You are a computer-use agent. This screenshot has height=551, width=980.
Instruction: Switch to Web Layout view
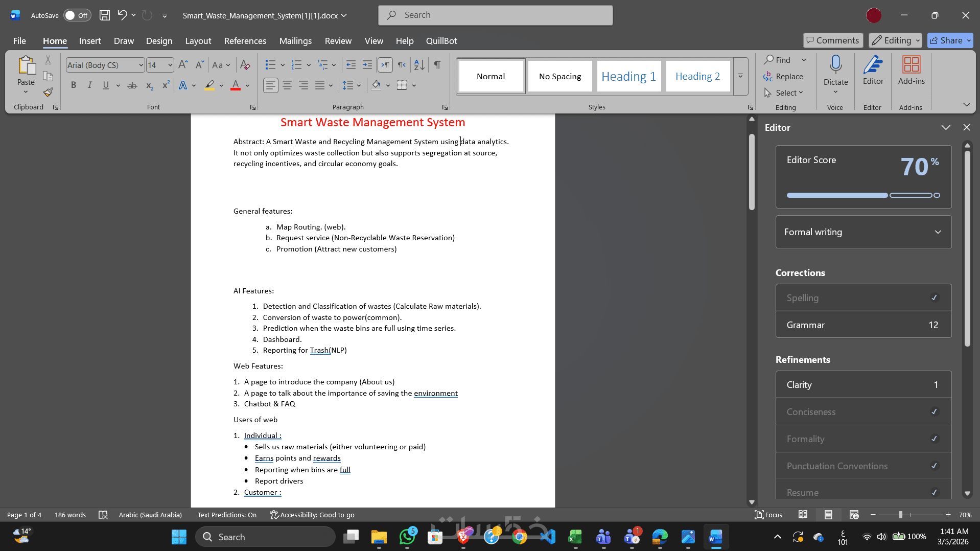click(854, 515)
